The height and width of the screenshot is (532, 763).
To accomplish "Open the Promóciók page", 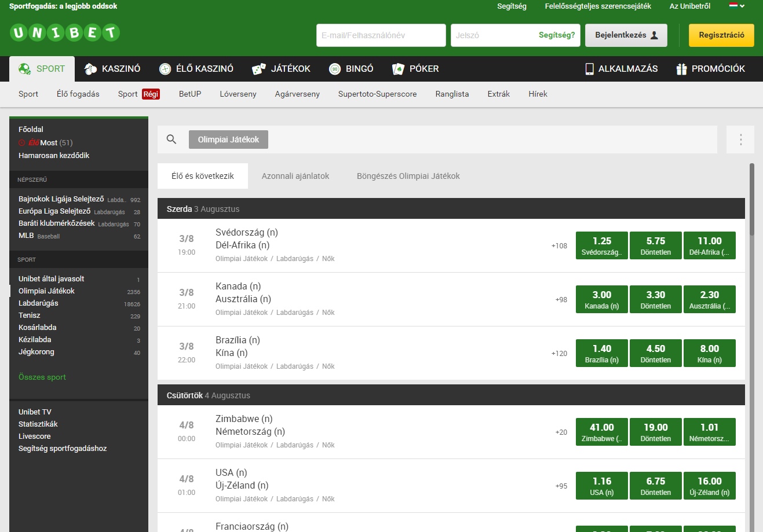I will [x=710, y=69].
